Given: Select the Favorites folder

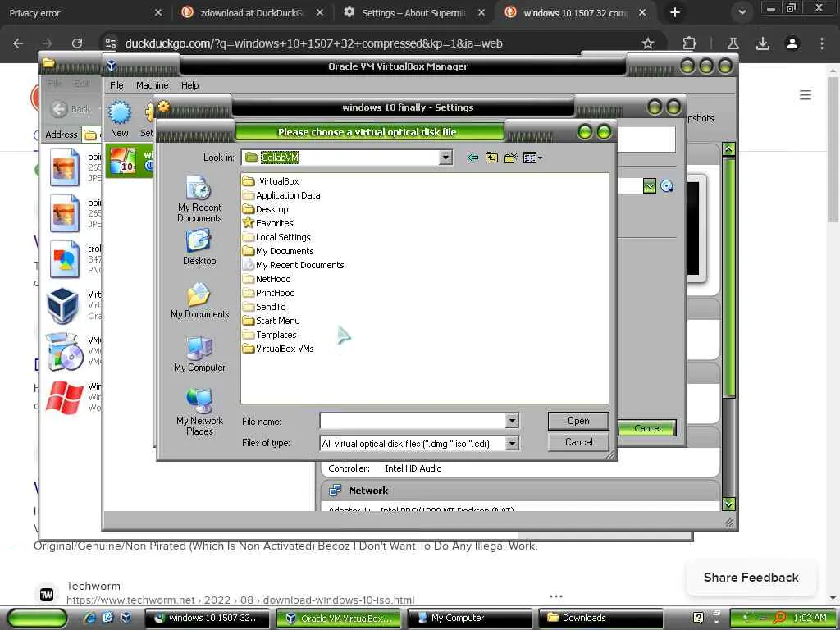Looking at the screenshot, I should (x=268, y=223).
